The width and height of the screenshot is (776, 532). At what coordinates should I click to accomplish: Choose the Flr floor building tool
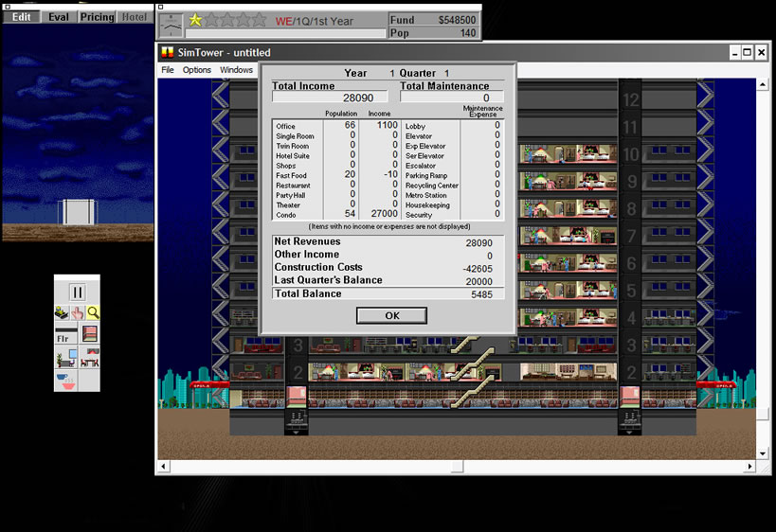[65, 334]
